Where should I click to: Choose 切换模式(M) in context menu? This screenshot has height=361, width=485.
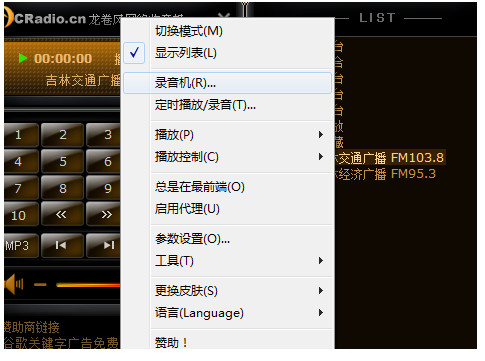228,31
